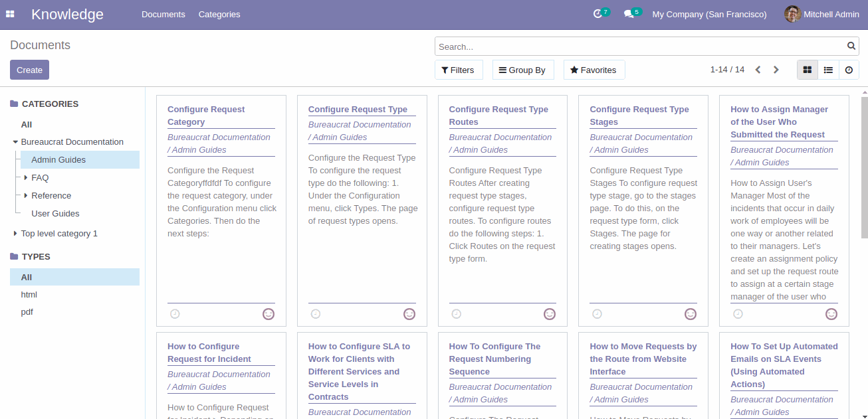Click clock icon on Configure Request Type Routes card
This screenshot has height=419, width=868.
(456, 314)
